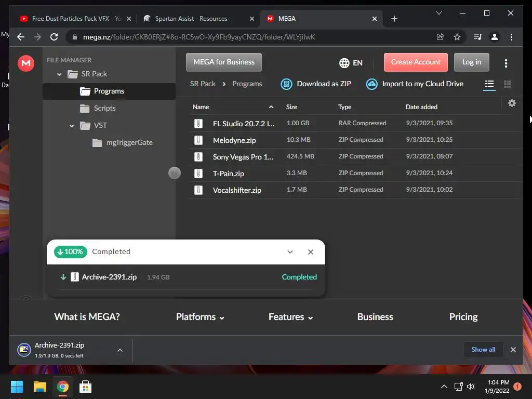Collapse the file manager sidebar handle

coord(175,173)
